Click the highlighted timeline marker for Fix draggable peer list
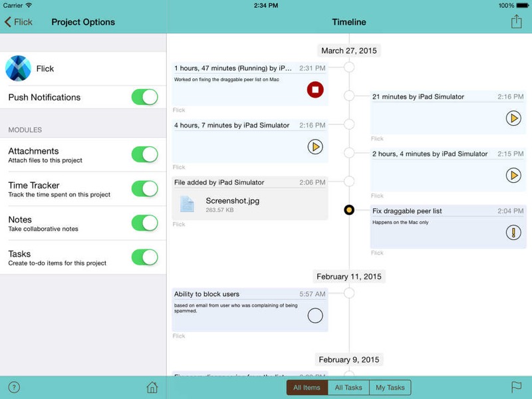532x399 pixels. 349,210
